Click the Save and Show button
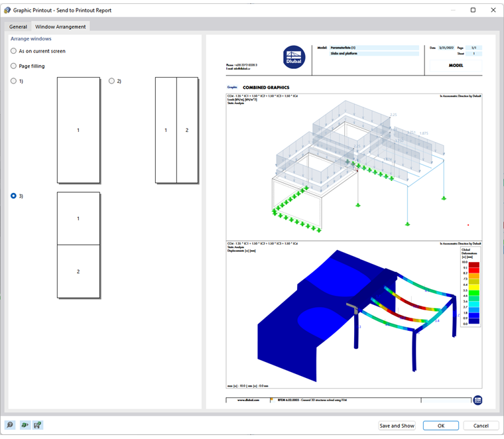504x439 pixels. point(397,426)
